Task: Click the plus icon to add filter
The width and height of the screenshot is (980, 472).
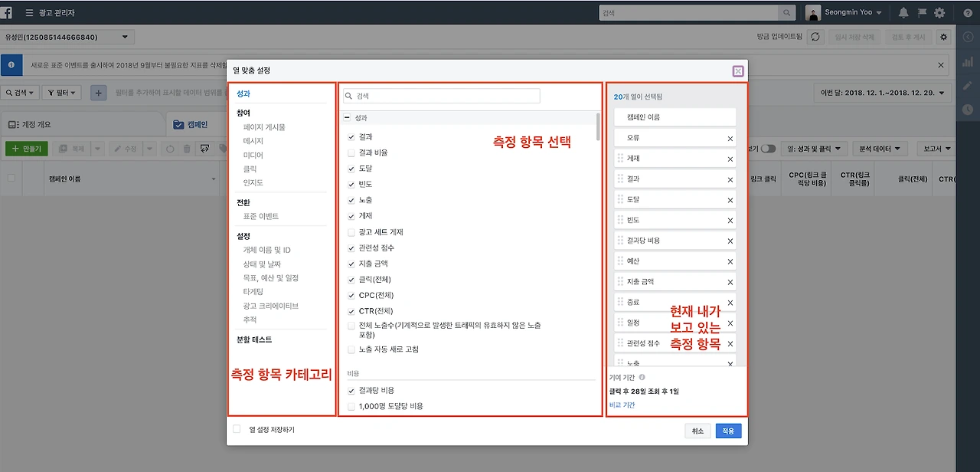Action: [x=99, y=93]
